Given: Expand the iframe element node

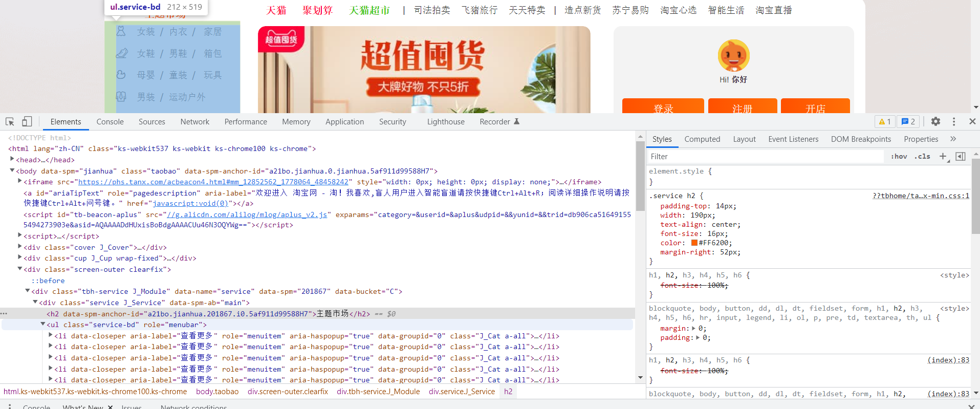Looking at the screenshot, I should (x=20, y=181).
